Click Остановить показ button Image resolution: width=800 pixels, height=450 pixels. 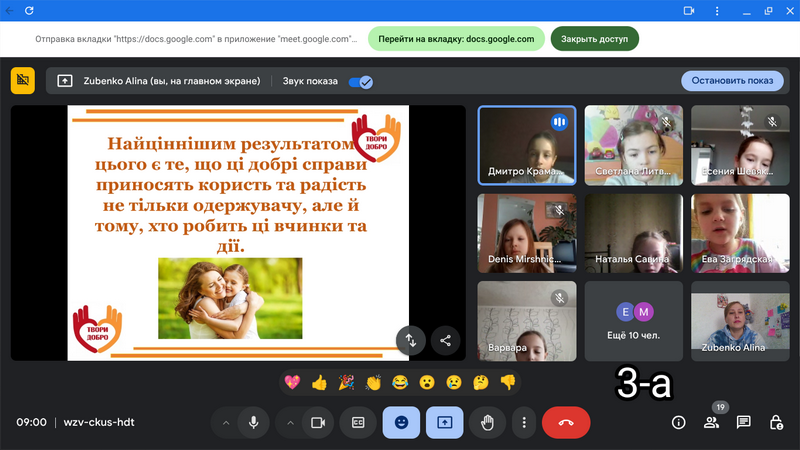(x=732, y=81)
